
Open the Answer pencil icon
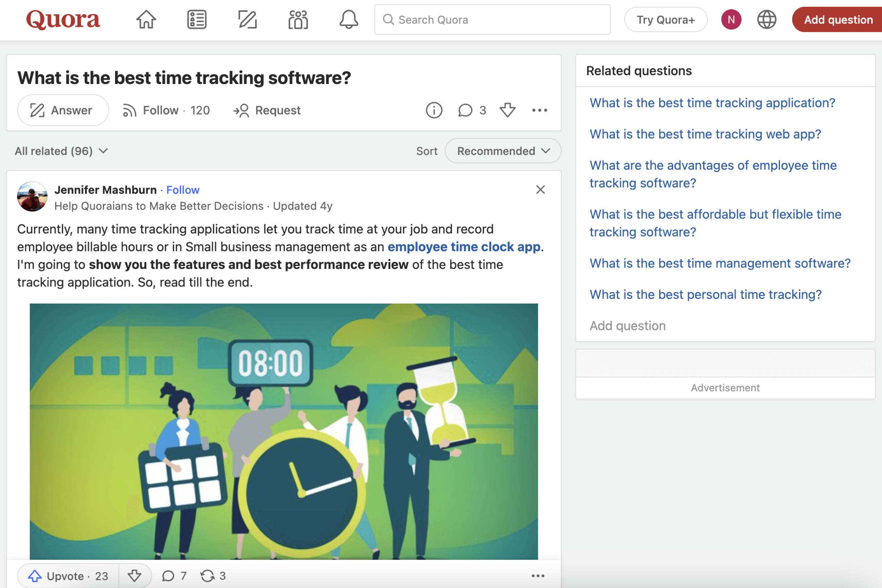click(247, 19)
